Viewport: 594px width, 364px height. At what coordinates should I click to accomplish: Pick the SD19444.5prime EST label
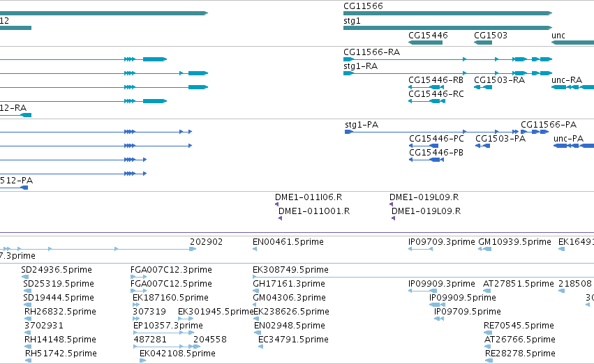point(59,298)
